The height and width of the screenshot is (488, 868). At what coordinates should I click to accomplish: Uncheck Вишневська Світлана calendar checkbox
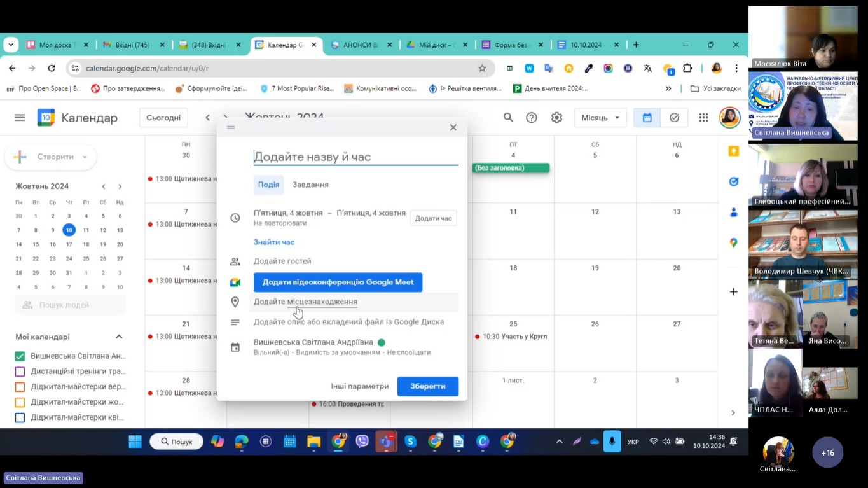point(20,356)
